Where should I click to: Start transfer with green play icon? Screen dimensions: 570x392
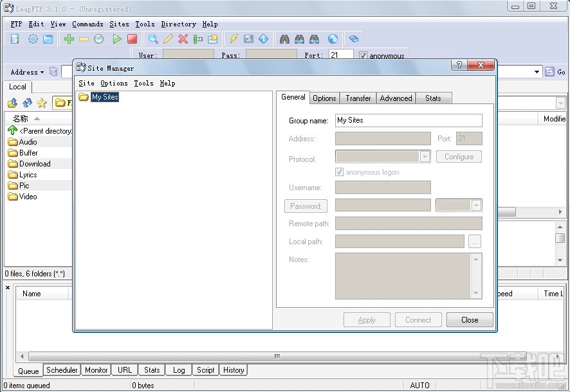(x=117, y=39)
